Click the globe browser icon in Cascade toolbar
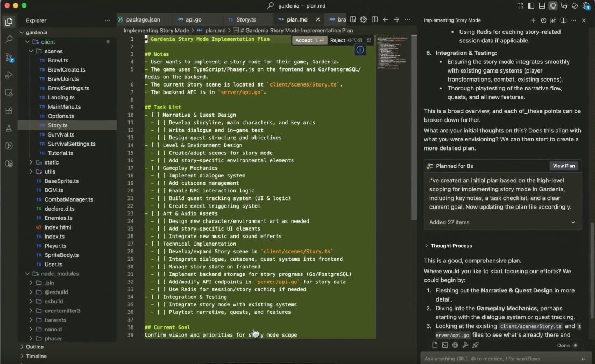The image size is (595, 364). coord(455,345)
